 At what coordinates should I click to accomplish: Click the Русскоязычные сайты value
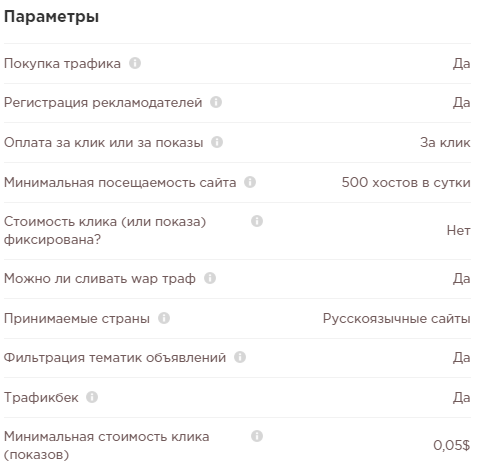pos(397,319)
